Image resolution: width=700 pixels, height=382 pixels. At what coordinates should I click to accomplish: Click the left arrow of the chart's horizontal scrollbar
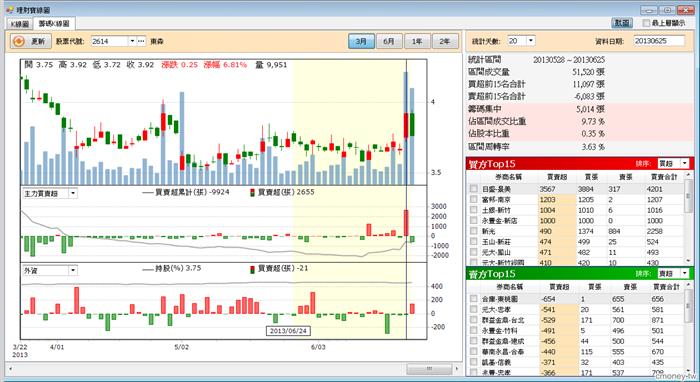(10, 369)
